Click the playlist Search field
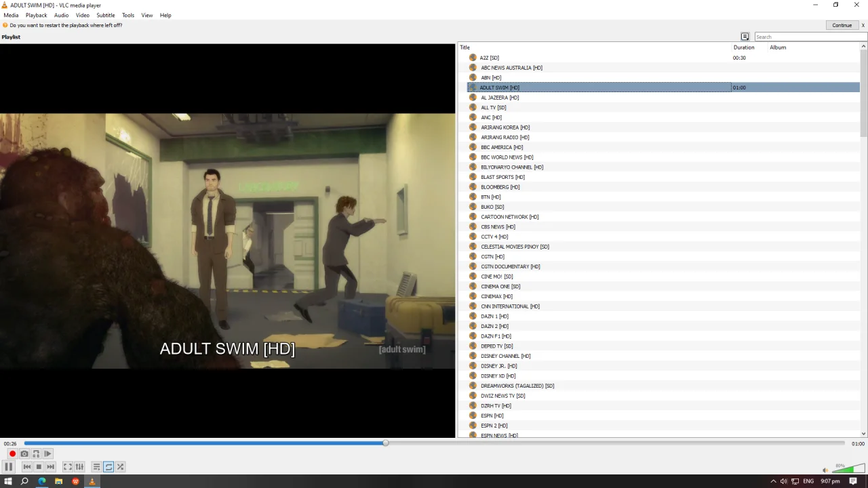This screenshot has height=488, width=868. 810,37
